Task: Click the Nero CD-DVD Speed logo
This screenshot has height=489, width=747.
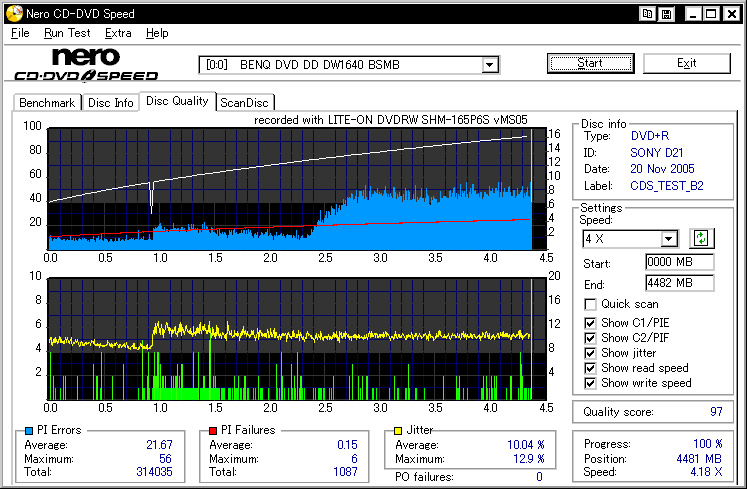Action: [x=86, y=65]
